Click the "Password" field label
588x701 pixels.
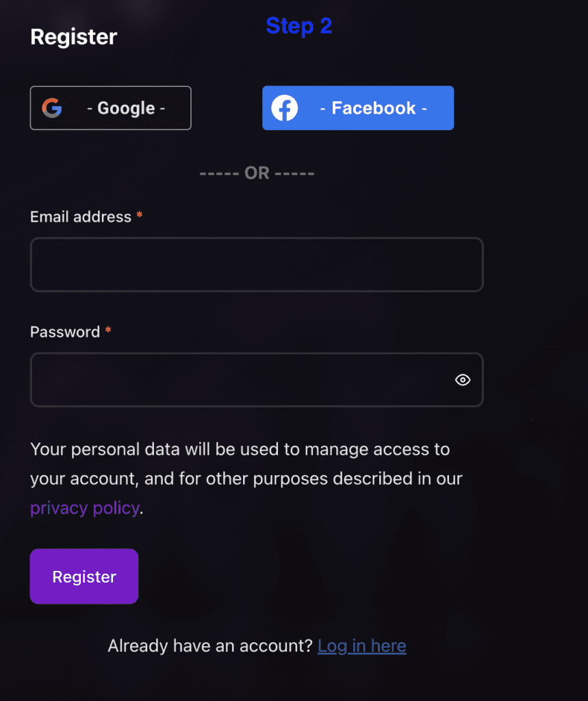coord(65,332)
